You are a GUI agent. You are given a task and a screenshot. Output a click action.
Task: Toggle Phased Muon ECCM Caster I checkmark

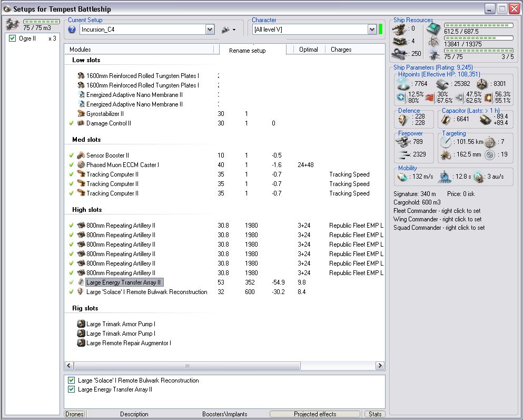click(x=71, y=165)
